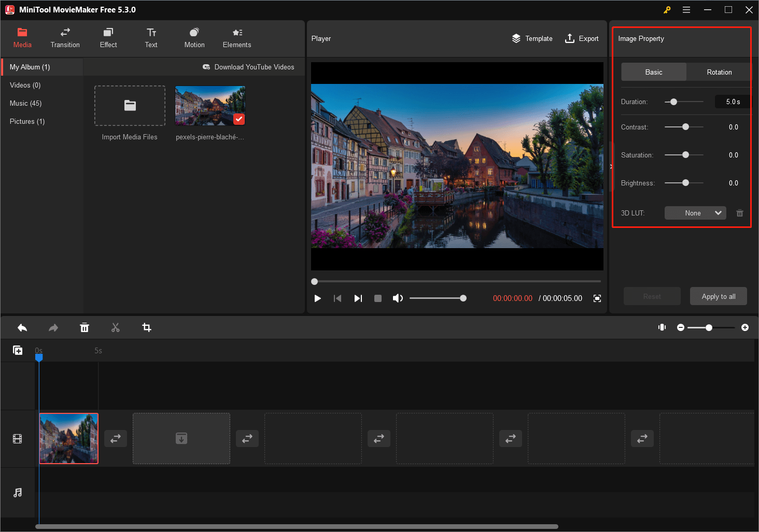759x532 pixels.
Task: Click the player progress bar
Action: [x=457, y=281]
